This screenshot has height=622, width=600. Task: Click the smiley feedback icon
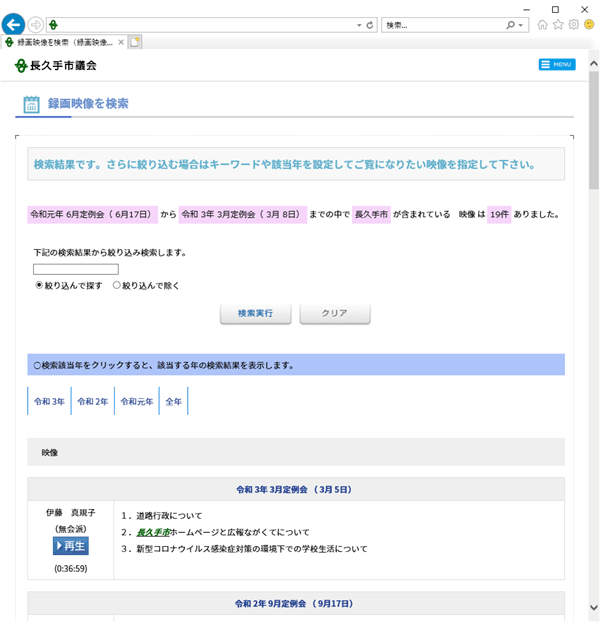point(589,25)
